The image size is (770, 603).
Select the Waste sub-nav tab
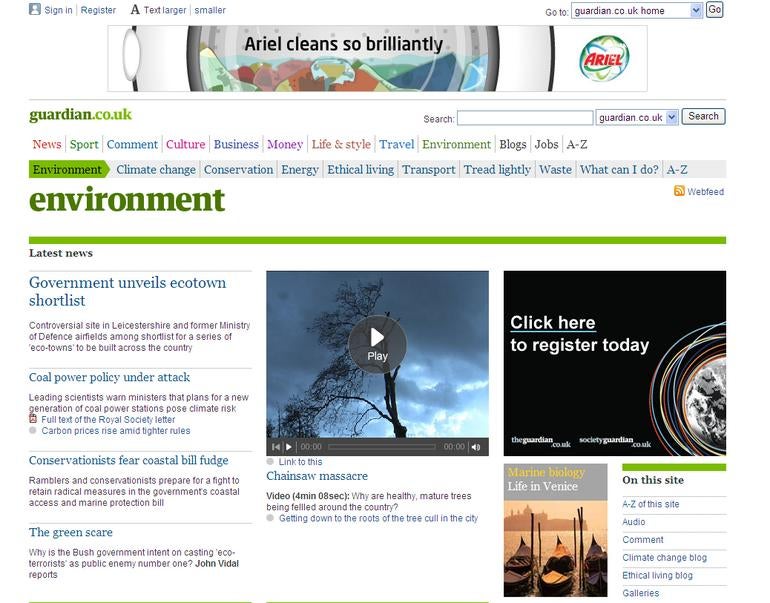pyautogui.click(x=555, y=169)
